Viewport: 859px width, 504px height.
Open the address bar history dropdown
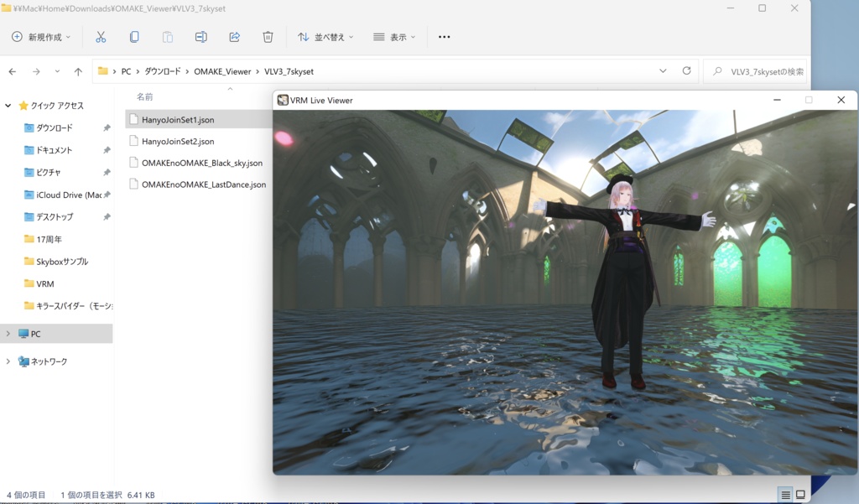663,71
